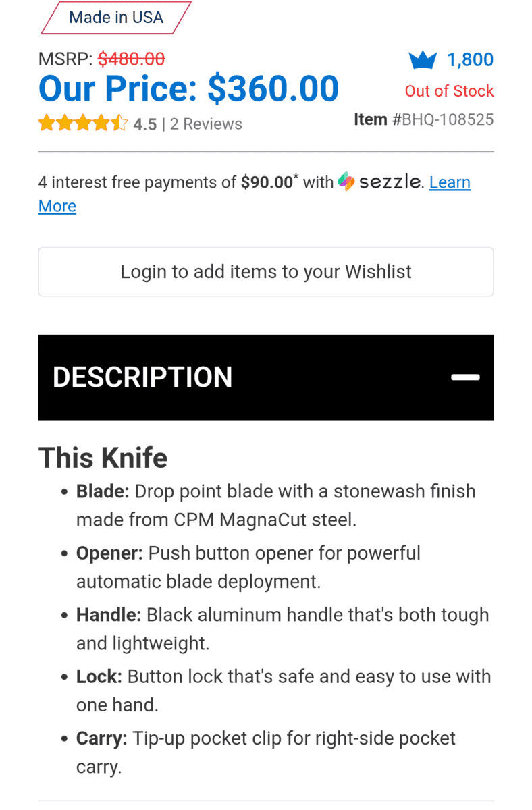Click the 1,800 reward points number
The height and width of the screenshot is (810, 532).
(471, 60)
